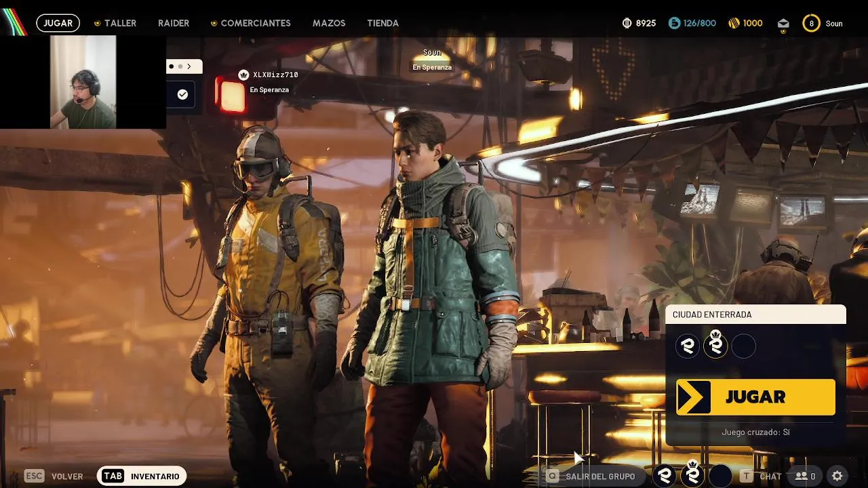Open the level 8 player profile badge
Viewport: 868px width, 488px height.
(811, 23)
